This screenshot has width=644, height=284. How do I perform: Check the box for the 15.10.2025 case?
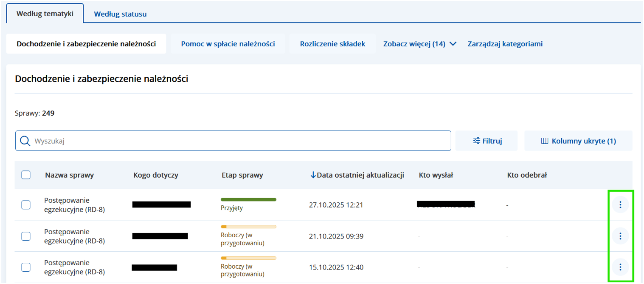[x=26, y=267]
